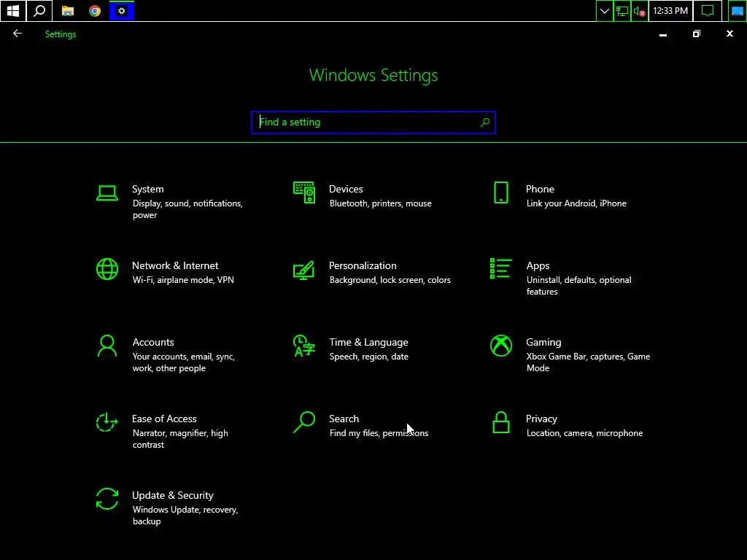
Task: Click 'Xbox Game Bar, captures, Game Mode' text
Action: coord(588,362)
